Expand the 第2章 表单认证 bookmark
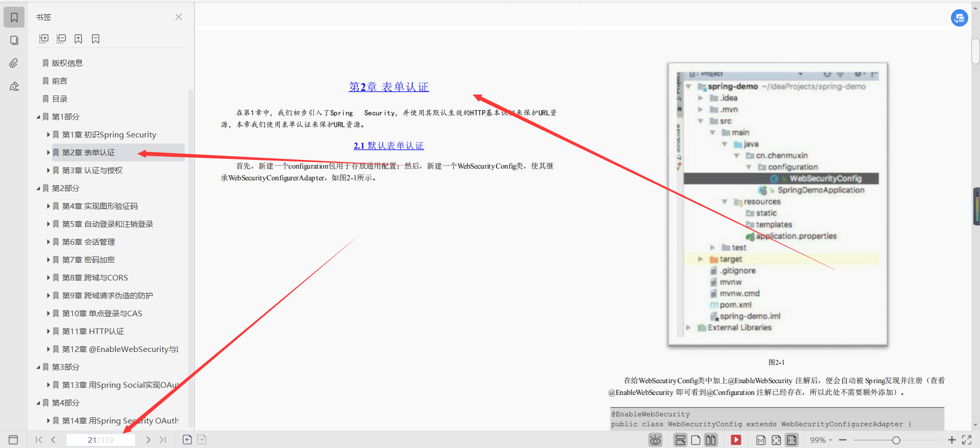The image size is (980, 448). pos(48,153)
